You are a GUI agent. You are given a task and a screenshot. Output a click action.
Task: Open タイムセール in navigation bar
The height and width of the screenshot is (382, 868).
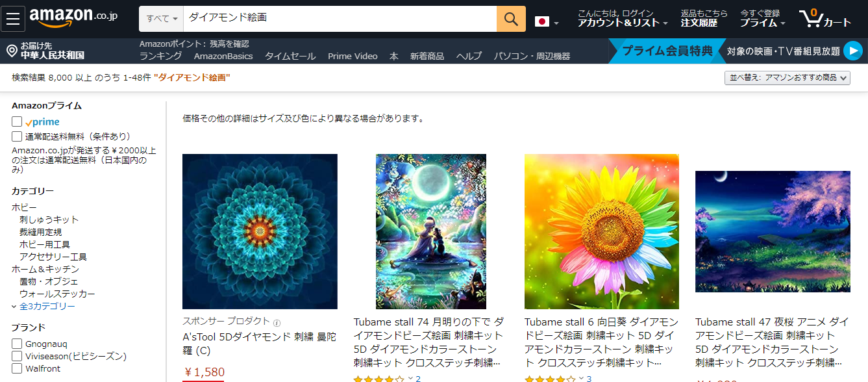[290, 57]
